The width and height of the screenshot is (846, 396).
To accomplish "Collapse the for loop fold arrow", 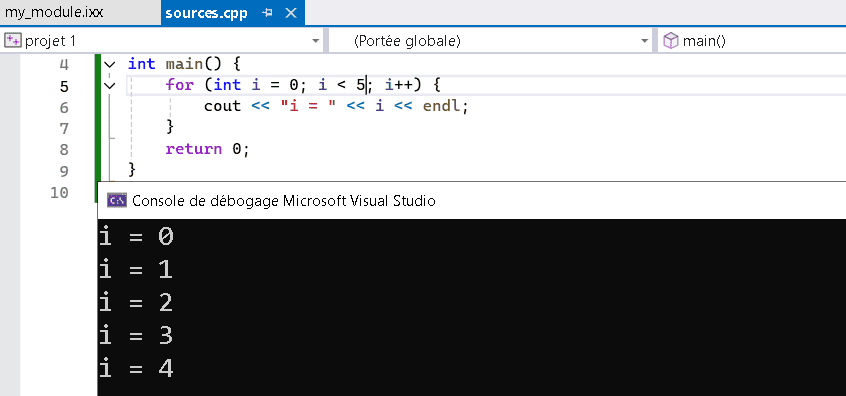I will coord(110,85).
